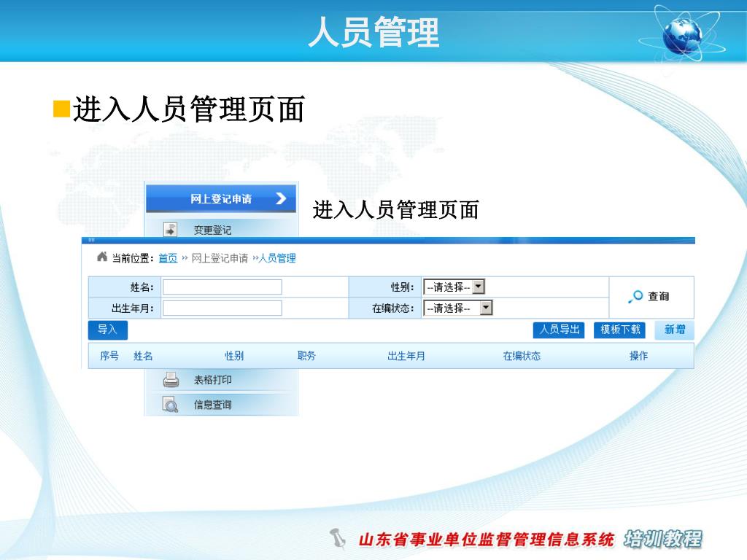Open the 网上登记申请 menu header
Viewport: 747px width, 560px height.
(221, 198)
